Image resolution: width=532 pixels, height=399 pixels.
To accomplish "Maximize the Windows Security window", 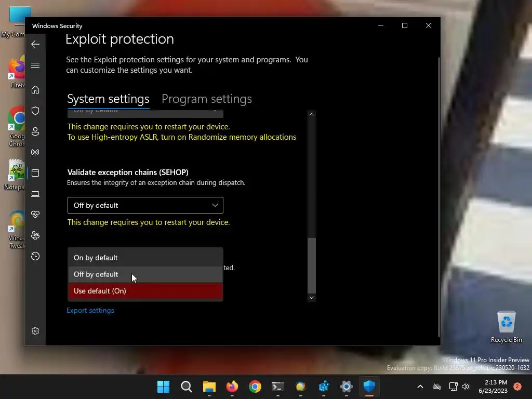I will click(x=404, y=25).
